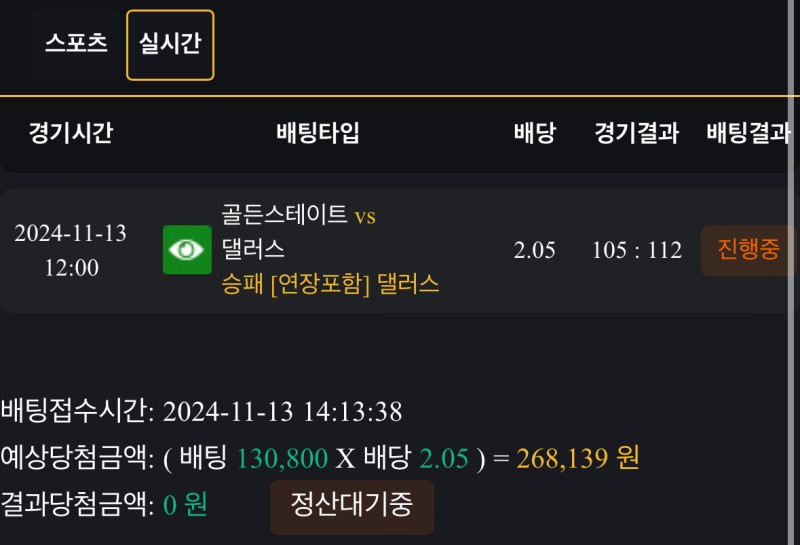Click the 진행중 status badge
This screenshot has width=800, height=545.
coord(748,250)
